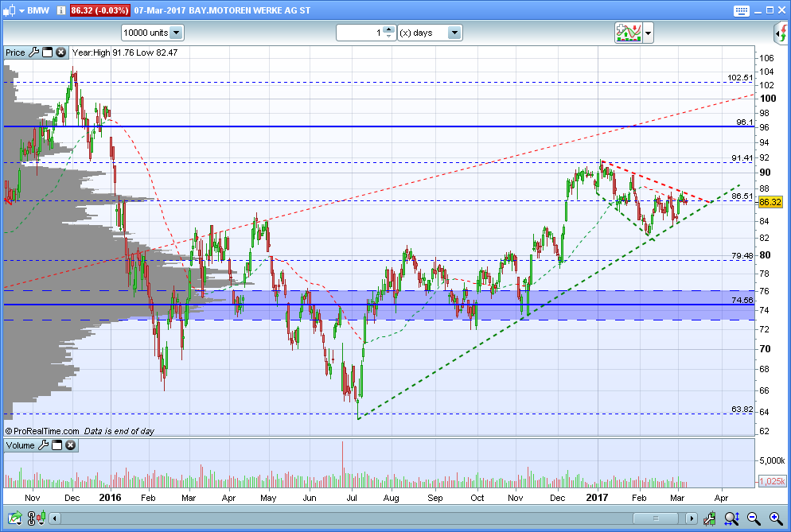Open the instrument info icon
This screenshot has height=532, width=791.
(x=61, y=10)
